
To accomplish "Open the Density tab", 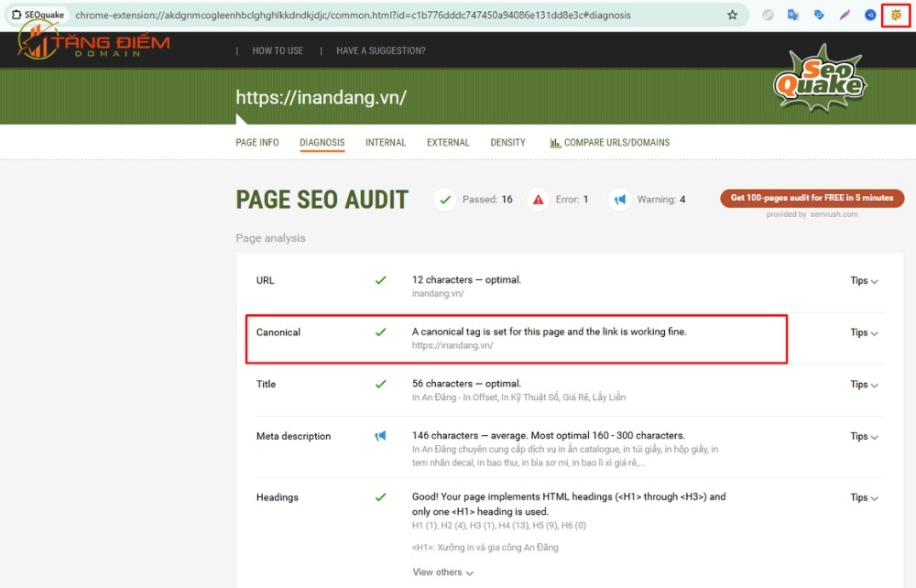I will tap(507, 143).
